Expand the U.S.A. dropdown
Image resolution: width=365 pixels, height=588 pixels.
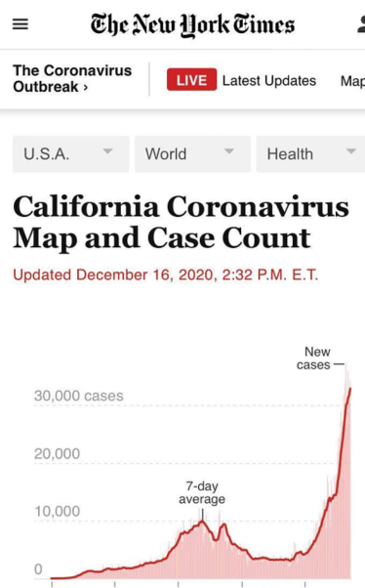[71, 154]
